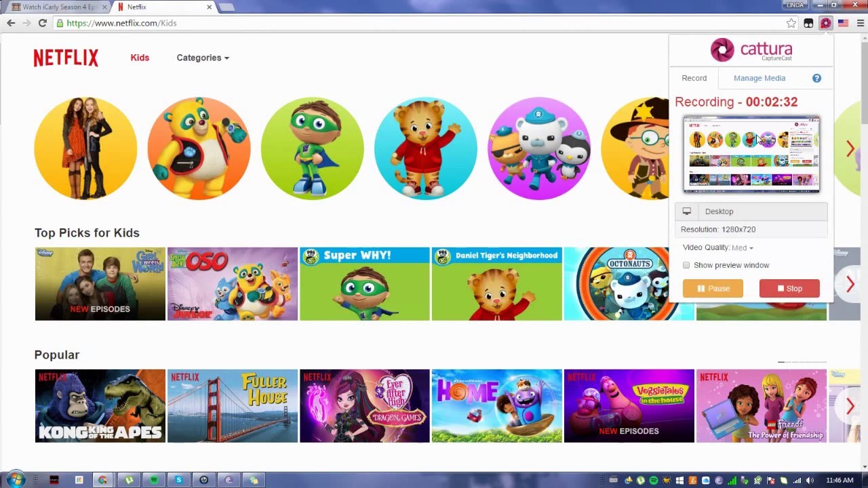Enable Show preview window checkbox
Screen dimensions: 868x488
click(x=686, y=265)
